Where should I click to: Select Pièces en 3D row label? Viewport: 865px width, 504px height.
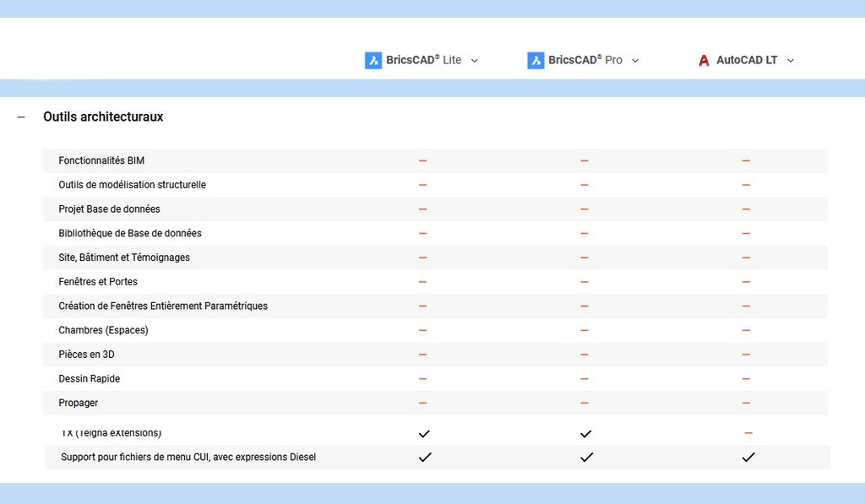87,355
